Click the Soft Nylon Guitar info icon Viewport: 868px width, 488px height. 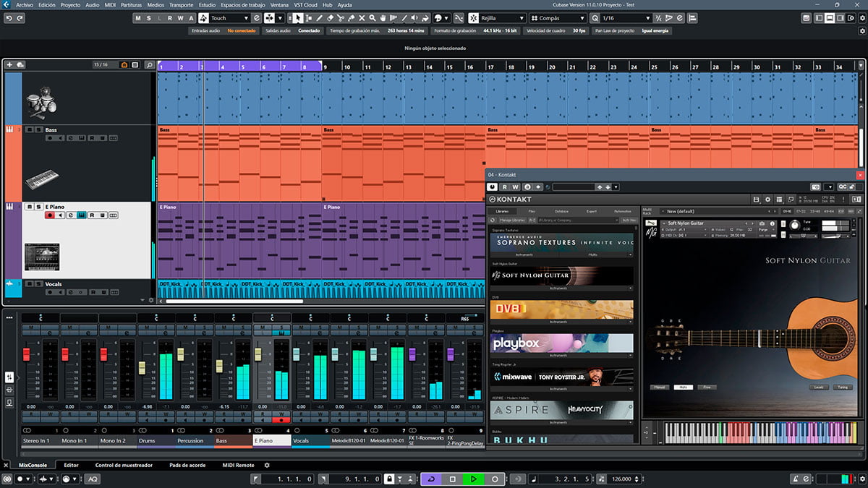771,223
